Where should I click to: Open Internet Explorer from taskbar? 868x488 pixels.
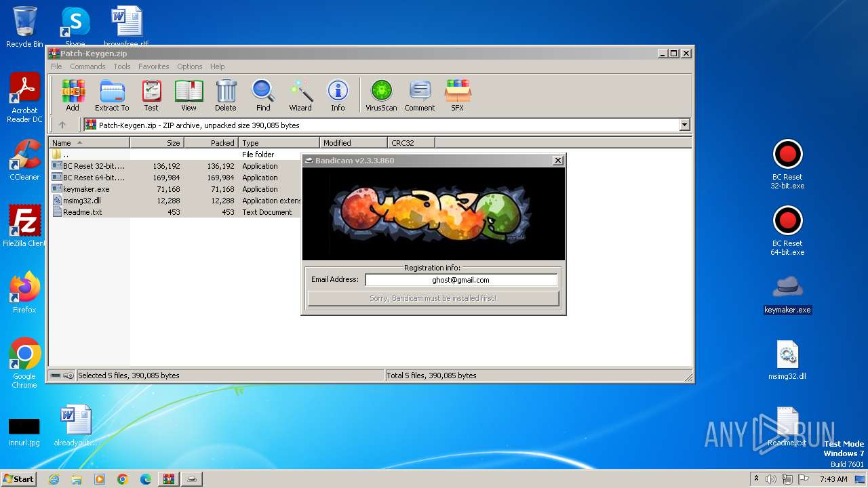point(54,479)
